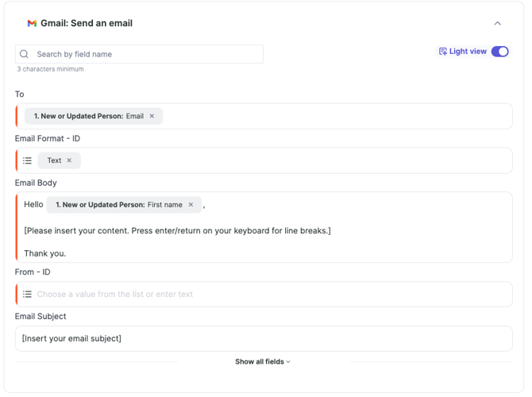Focus the Search by field name box
The width and height of the screenshot is (532, 397).
click(x=147, y=54)
